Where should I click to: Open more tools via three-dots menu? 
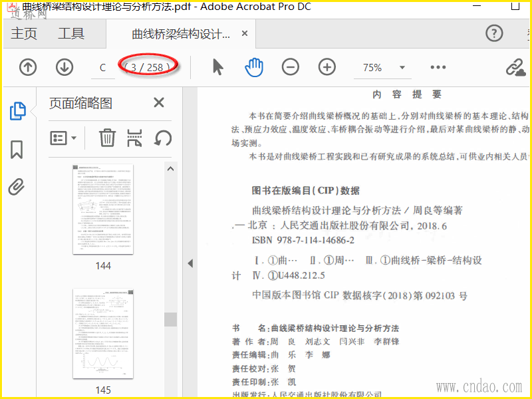click(x=438, y=67)
